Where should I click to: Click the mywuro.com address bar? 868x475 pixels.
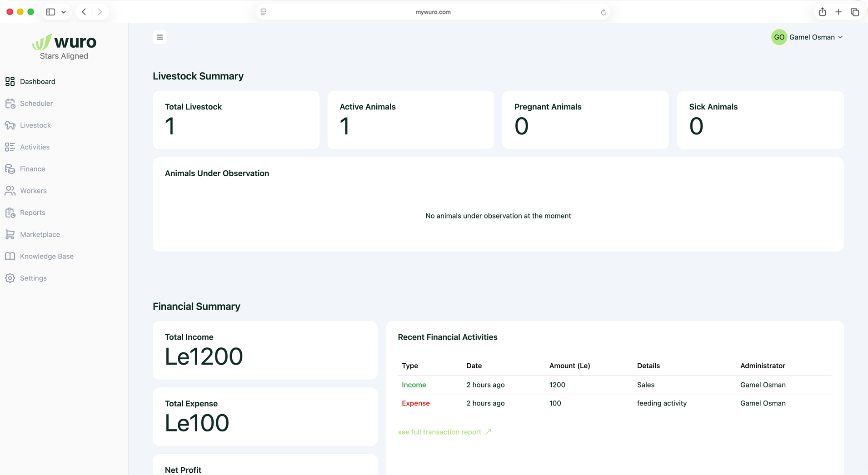pyautogui.click(x=433, y=12)
